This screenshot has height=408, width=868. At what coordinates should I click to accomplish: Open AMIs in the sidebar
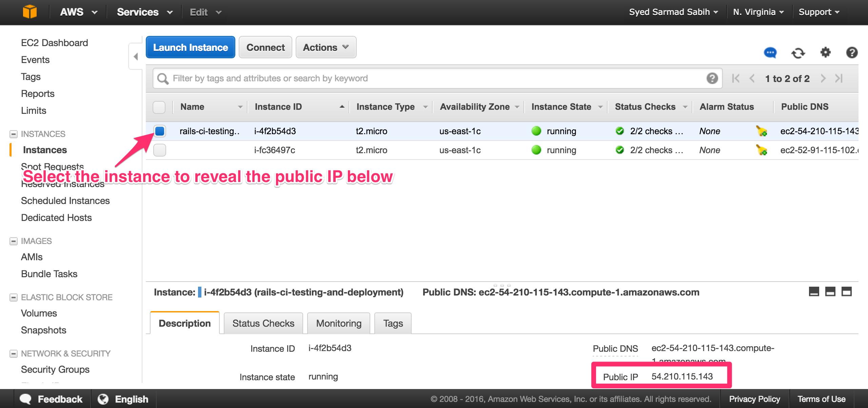tap(32, 257)
